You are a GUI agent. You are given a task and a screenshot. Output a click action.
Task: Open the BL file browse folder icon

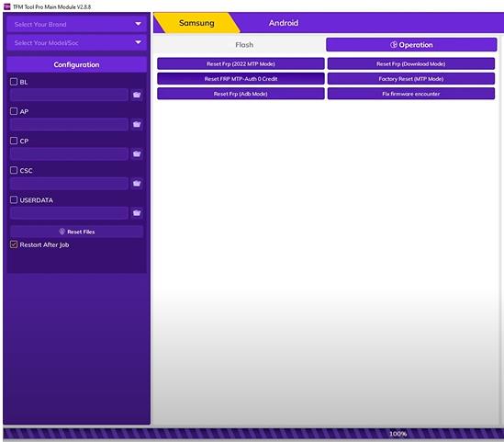137,95
